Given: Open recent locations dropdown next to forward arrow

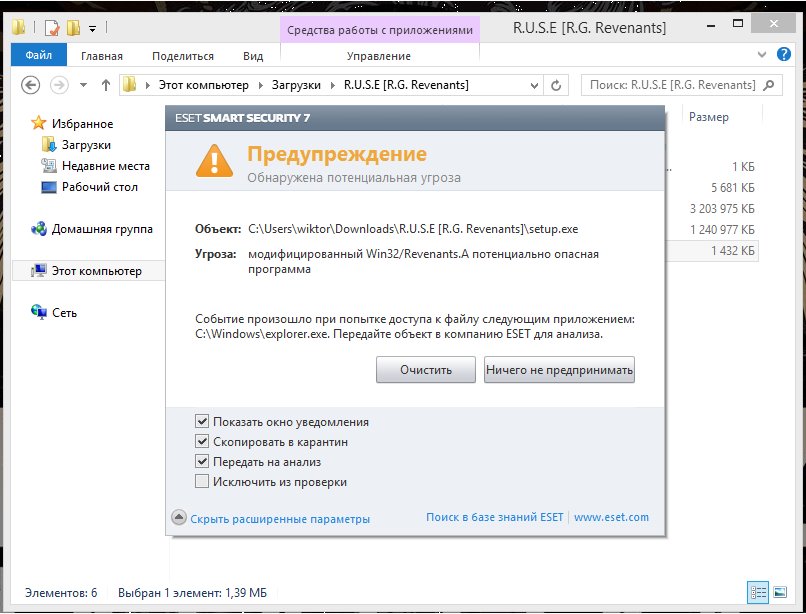Looking at the screenshot, I should (x=82, y=85).
